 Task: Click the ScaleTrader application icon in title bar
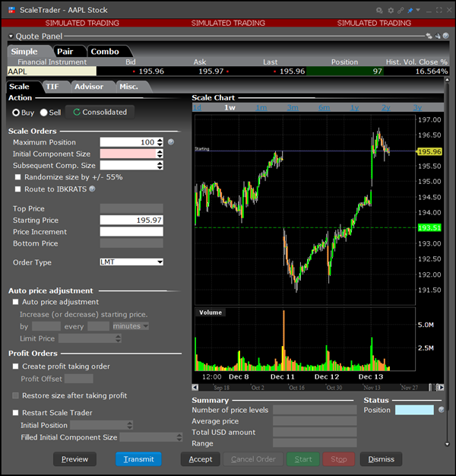[12, 10]
